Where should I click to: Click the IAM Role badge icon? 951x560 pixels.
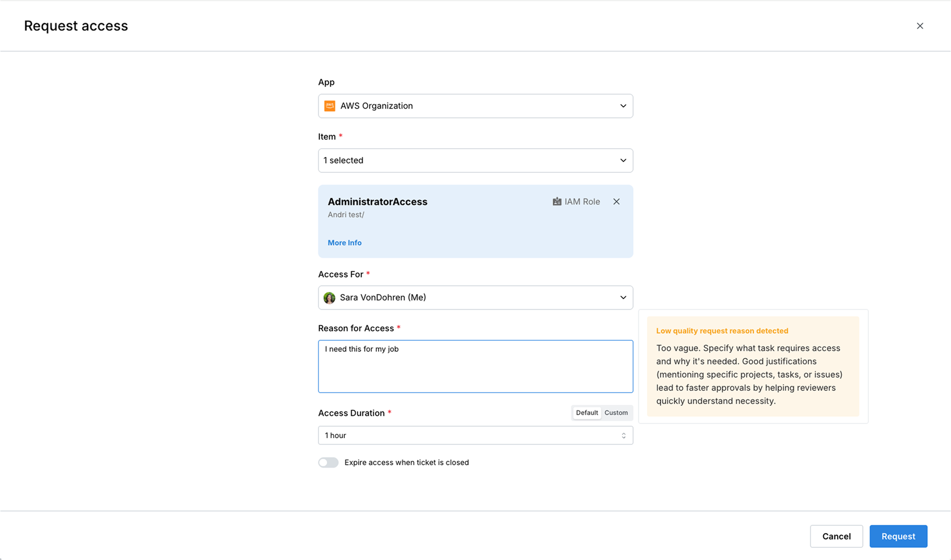coord(557,202)
